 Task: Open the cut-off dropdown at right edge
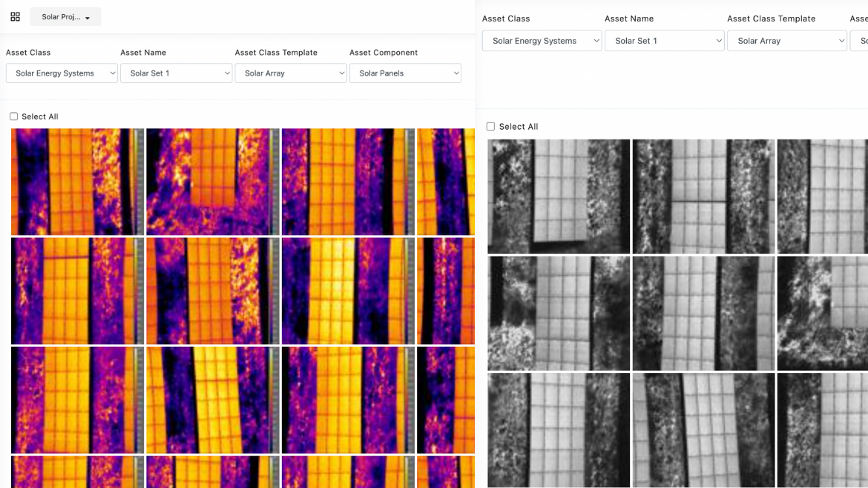point(860,41)
